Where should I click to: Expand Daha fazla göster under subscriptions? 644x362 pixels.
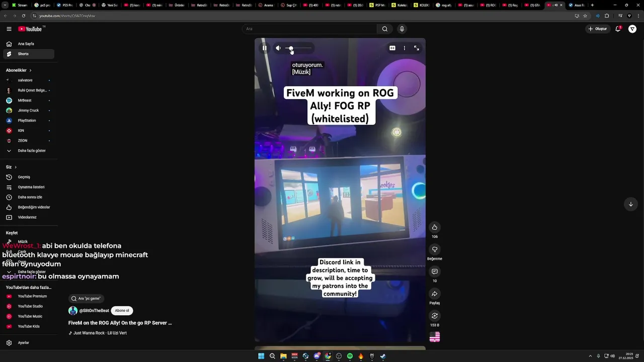[x=29, y=151]
